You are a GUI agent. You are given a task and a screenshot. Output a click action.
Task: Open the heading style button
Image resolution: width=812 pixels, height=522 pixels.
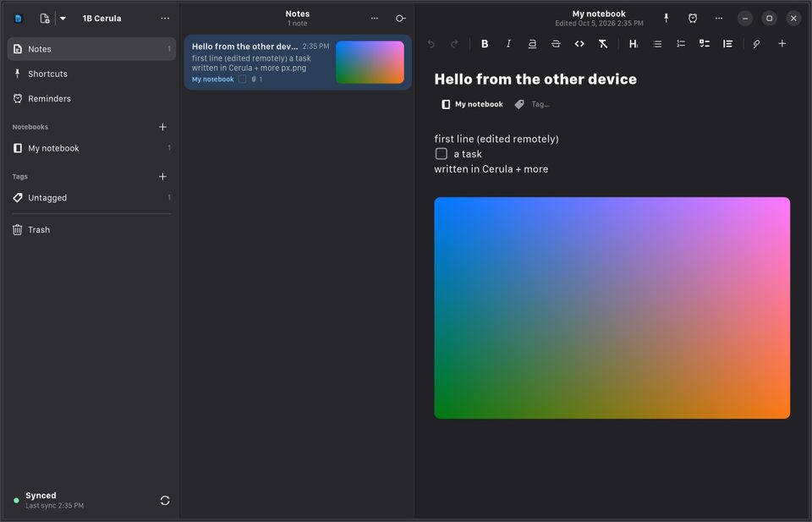(634, 44)
